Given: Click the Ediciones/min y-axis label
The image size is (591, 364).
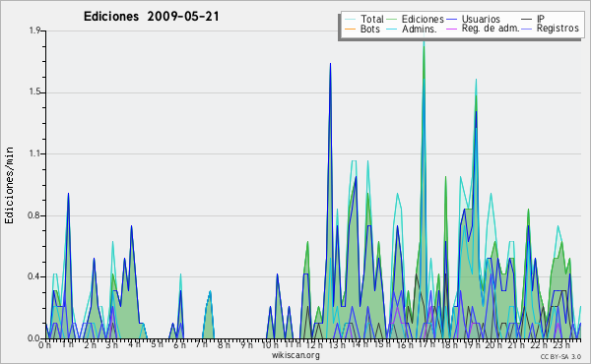Looking at the screenshot, I should pyautogui.click(x=9, y=185).
